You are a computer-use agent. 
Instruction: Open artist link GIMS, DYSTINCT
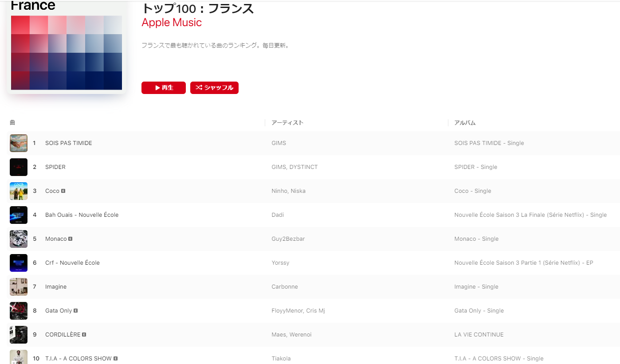[294, 167]
